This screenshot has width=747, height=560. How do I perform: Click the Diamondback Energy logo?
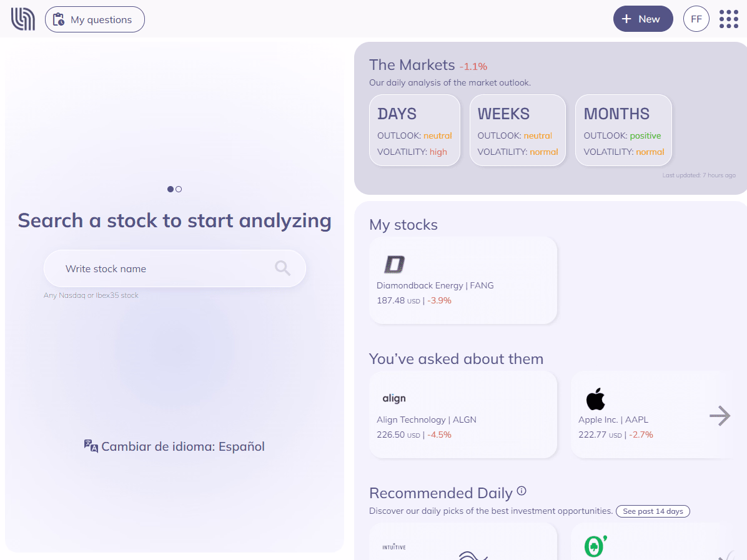[394, 265]
